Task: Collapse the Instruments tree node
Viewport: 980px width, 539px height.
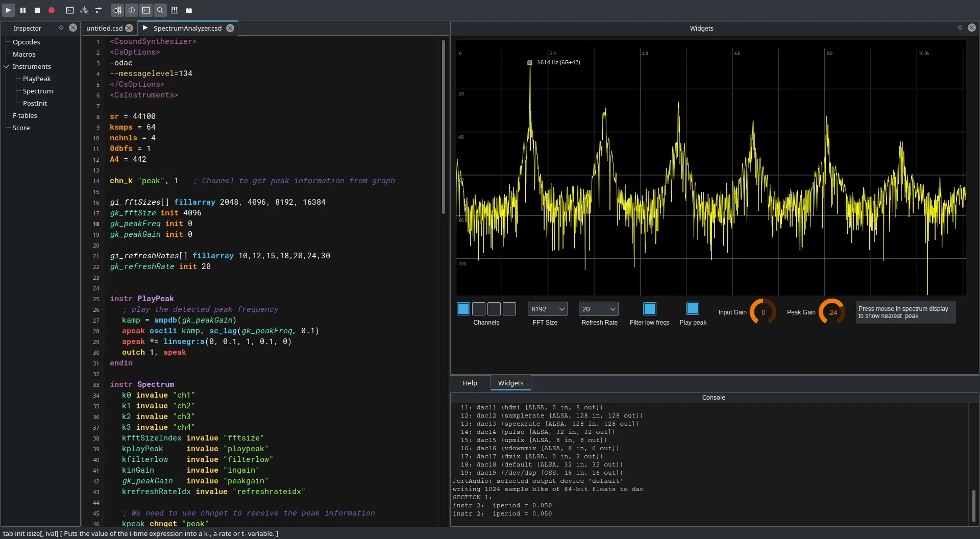Action: (x=7, y=66)
